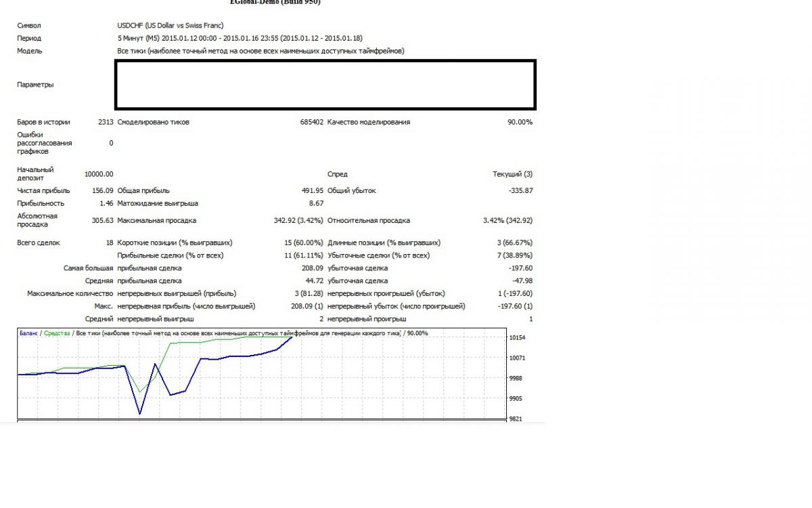Viewport: 812px width, 508px height.
Task: Select the average profit trade value "44.72"
Action: coord(315,280)
